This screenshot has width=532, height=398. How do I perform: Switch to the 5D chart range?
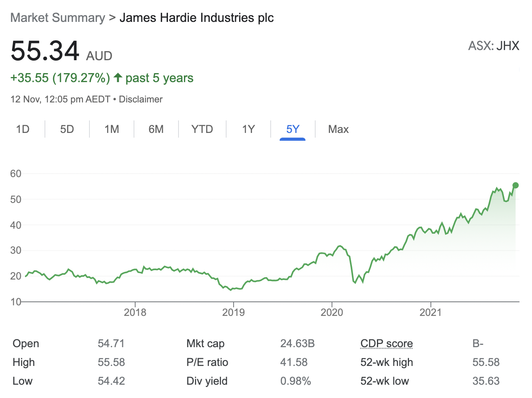tap(67, 129)
